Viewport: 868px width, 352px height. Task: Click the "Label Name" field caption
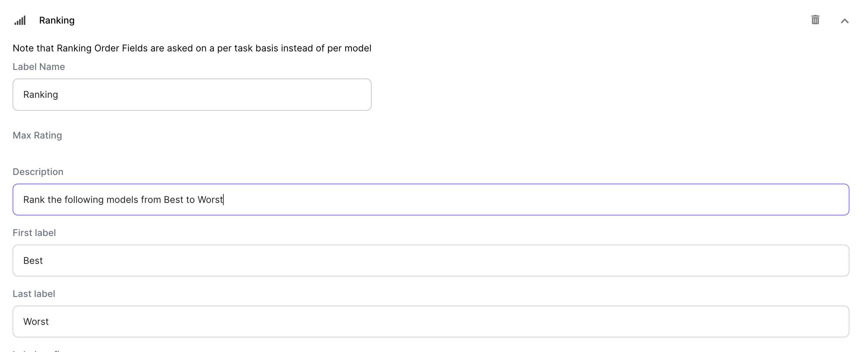tap(39, 67)
